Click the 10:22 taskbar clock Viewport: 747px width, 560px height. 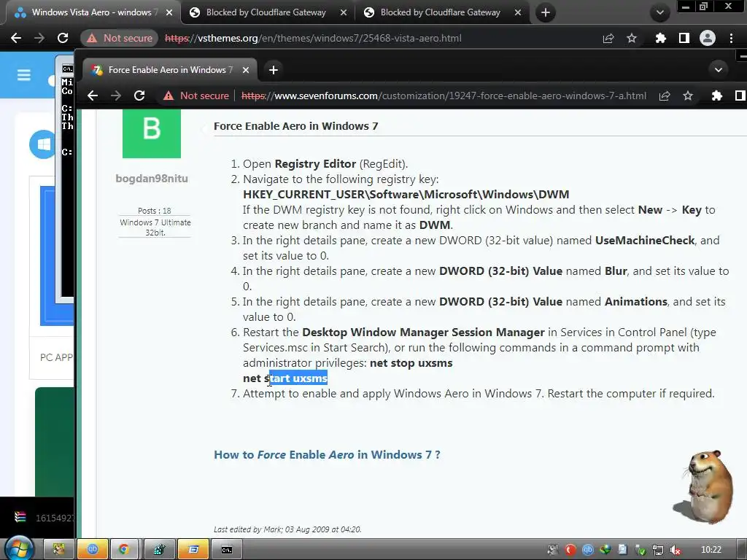click(x=711, y=550)
